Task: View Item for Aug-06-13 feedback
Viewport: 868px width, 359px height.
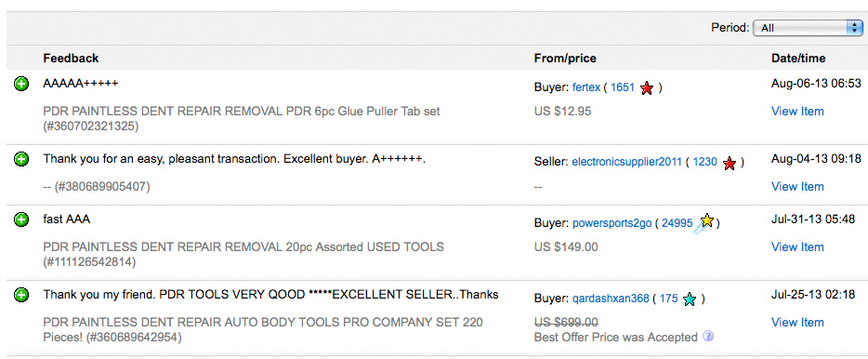Action: [x=797, y=112]
